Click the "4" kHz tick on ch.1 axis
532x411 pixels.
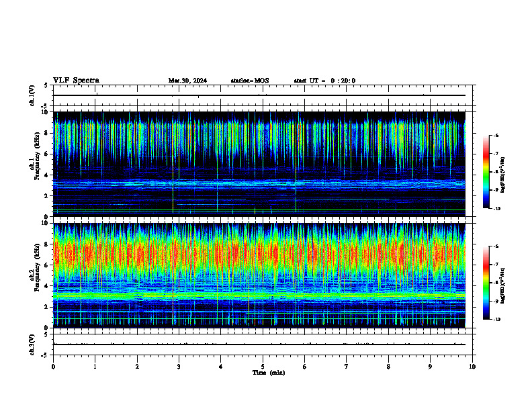46,175
